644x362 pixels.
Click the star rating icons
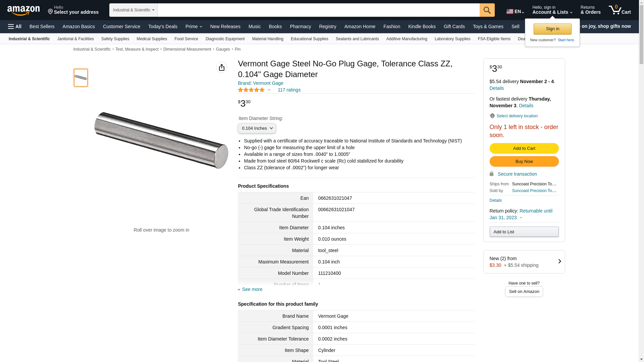point(251,90)
